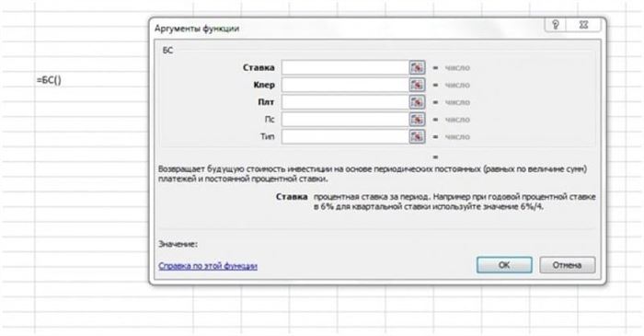Focus the Пс input field
The image size is (644, 336).
click(x=345, y=120)
